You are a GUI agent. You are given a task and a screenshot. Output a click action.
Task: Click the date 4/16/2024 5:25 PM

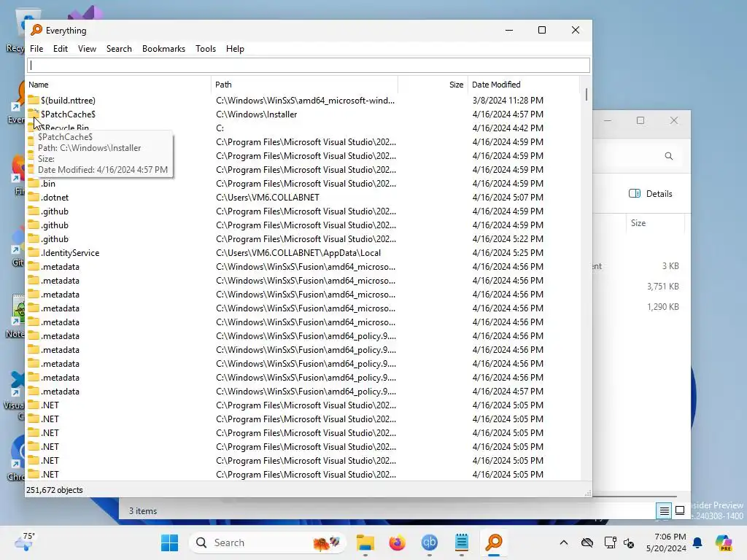point(508,253)
